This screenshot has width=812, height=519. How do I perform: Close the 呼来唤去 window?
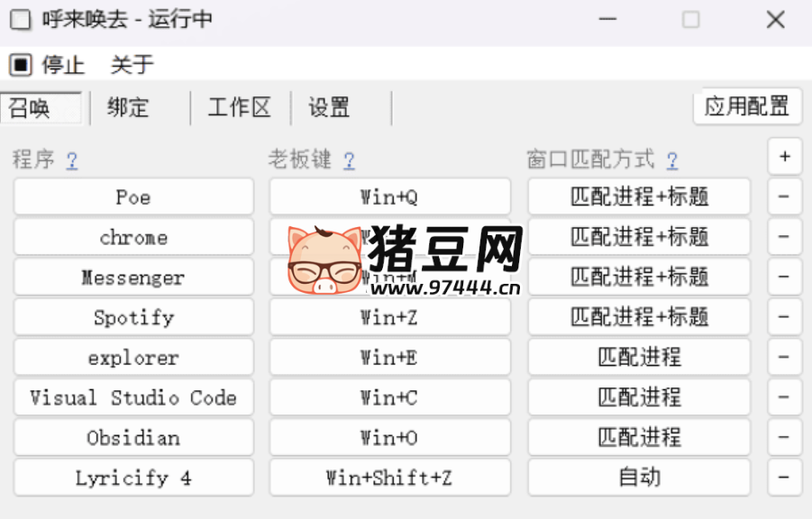pos(775,20)
